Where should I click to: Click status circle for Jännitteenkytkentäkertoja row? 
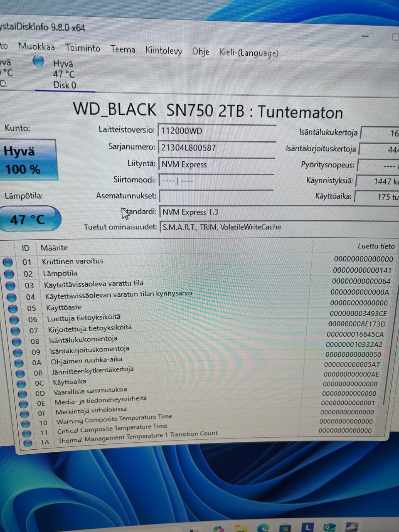20,373
